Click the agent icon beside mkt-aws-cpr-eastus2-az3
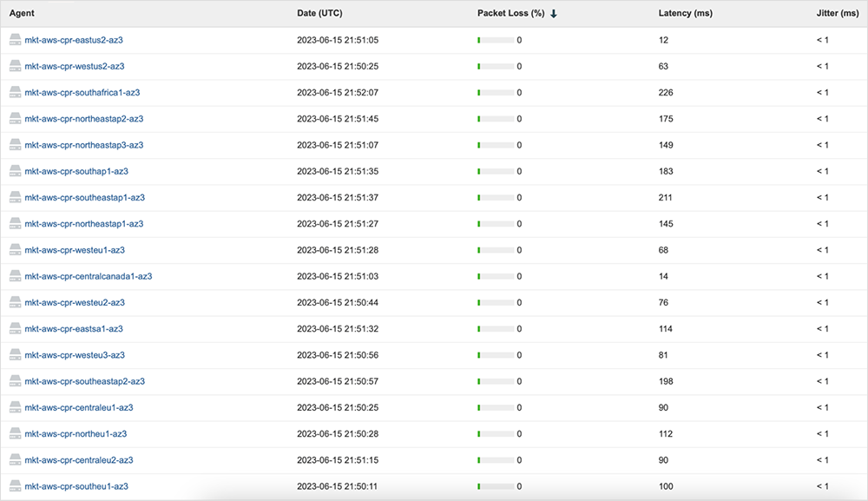Image resolution: width=868 pixels, height=501 pixels. tap(16, 40)
